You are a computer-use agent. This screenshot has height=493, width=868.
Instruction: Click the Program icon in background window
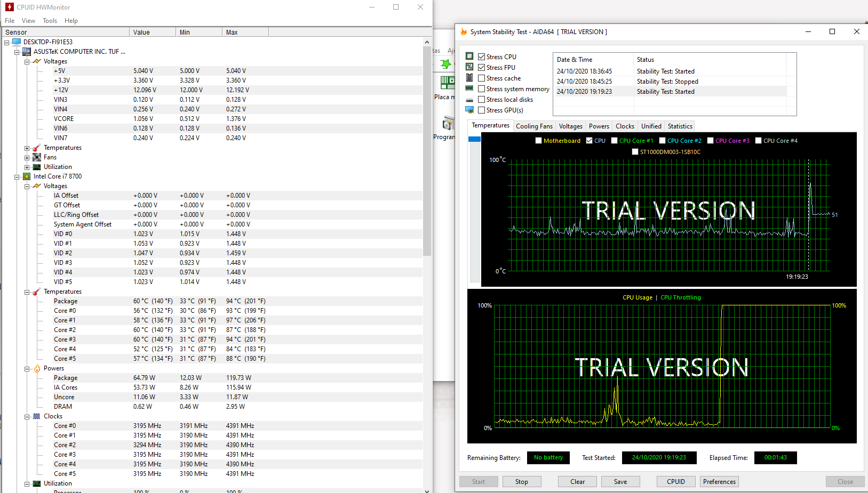click(x=449, y=124)
